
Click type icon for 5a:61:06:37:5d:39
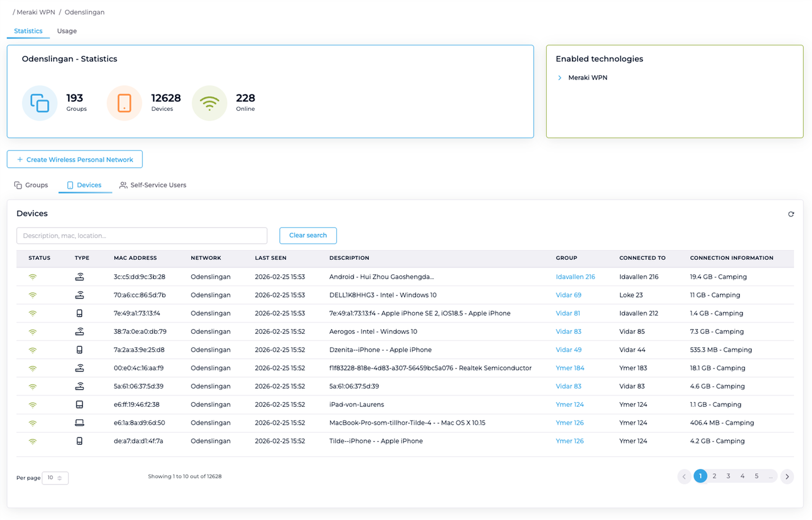tap(80, 386)
